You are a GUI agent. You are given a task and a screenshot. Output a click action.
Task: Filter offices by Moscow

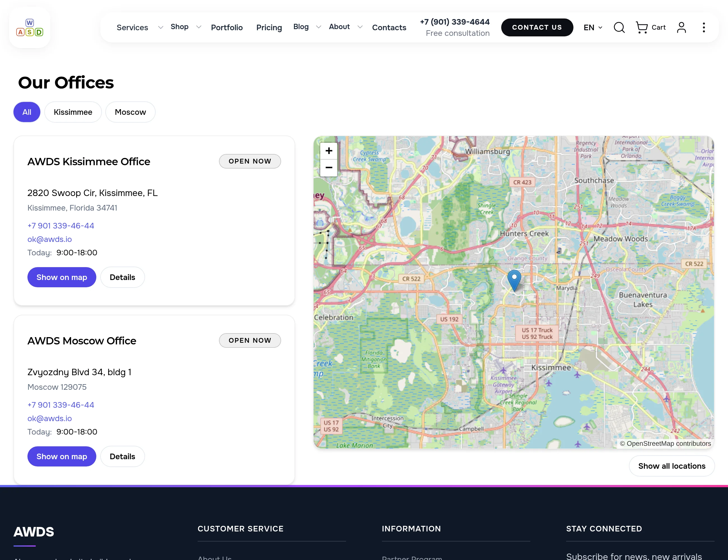pyautogui.click(x=130, y=112)
